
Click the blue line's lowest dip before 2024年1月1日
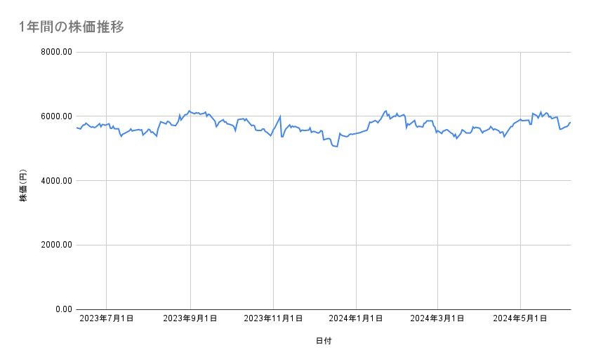pyautogui.click(x=338, y=147)
